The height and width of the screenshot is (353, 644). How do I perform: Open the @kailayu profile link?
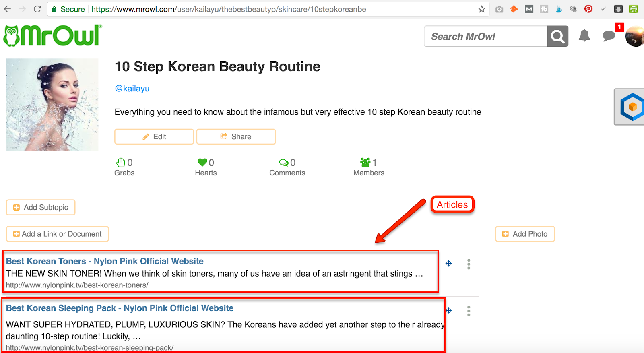(x=132, y=89)
